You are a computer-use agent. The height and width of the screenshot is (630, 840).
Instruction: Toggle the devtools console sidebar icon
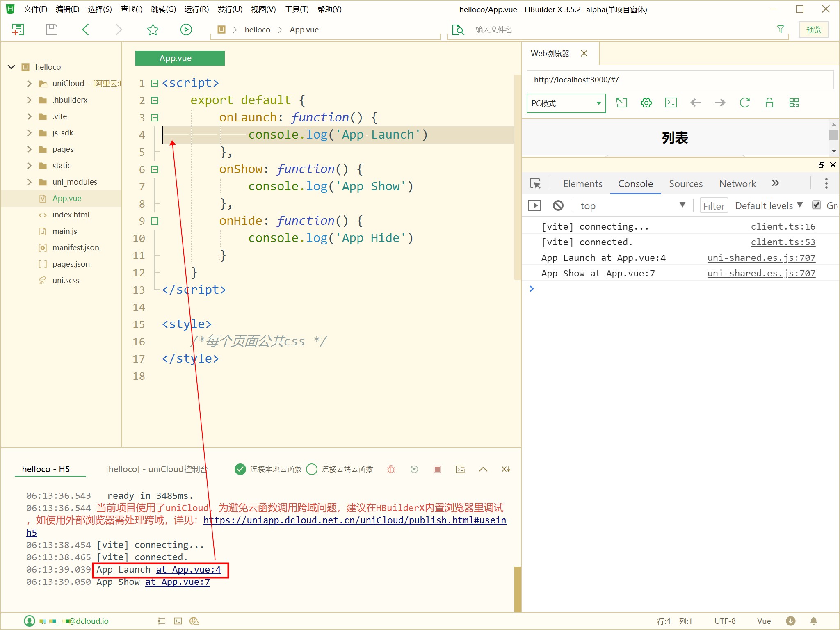(534, 205)
